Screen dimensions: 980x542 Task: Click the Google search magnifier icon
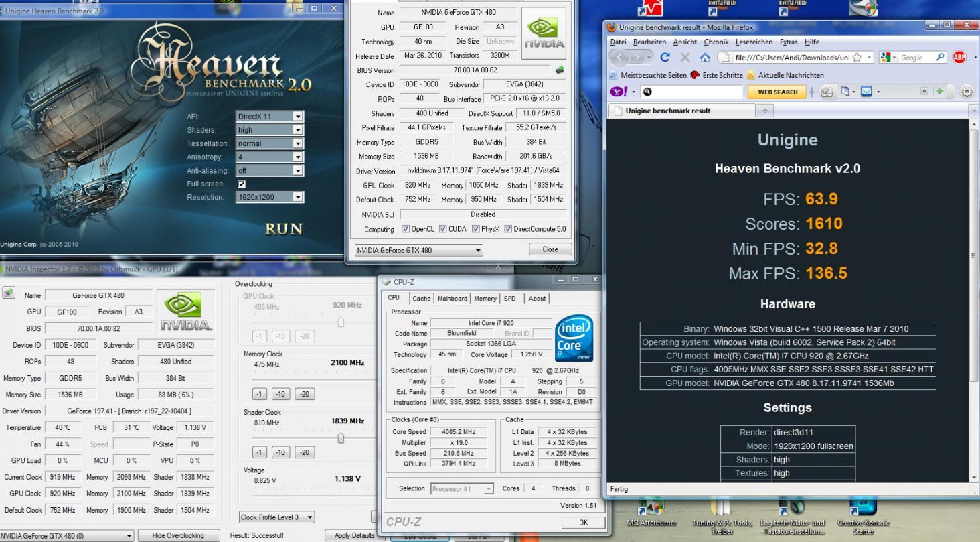[x=942, y=58]
